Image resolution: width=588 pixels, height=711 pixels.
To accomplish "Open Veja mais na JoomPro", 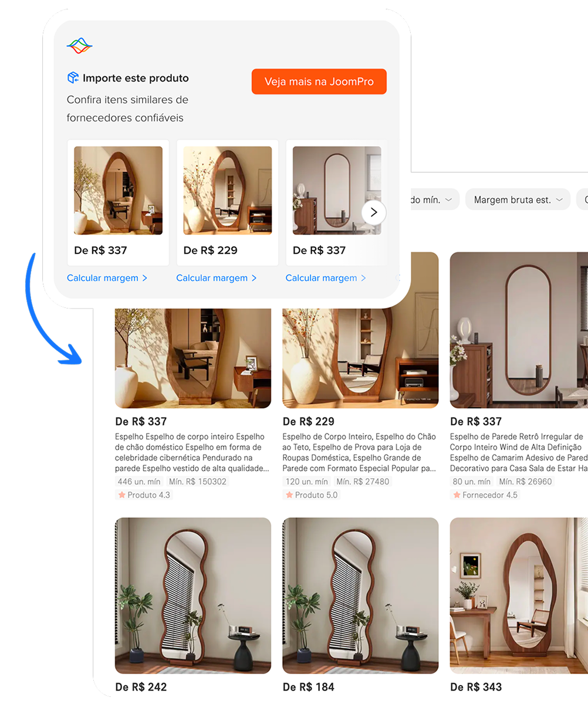I will (x=319, y=82).
